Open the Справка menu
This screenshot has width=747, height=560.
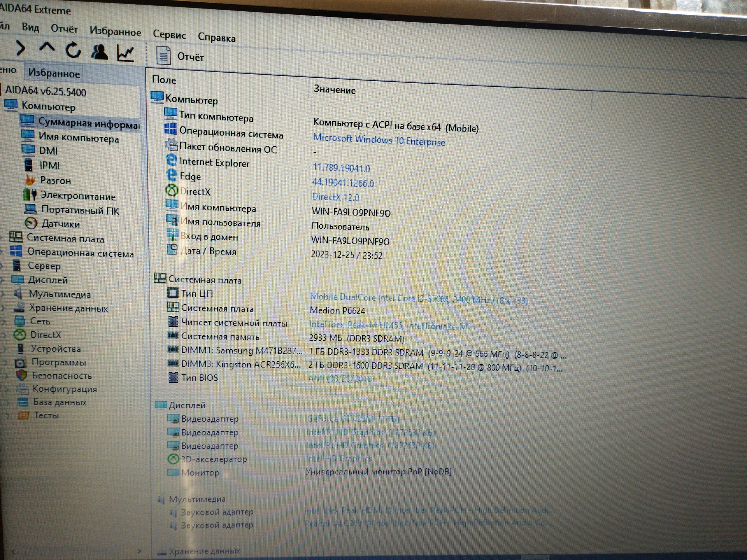point(217,37)
